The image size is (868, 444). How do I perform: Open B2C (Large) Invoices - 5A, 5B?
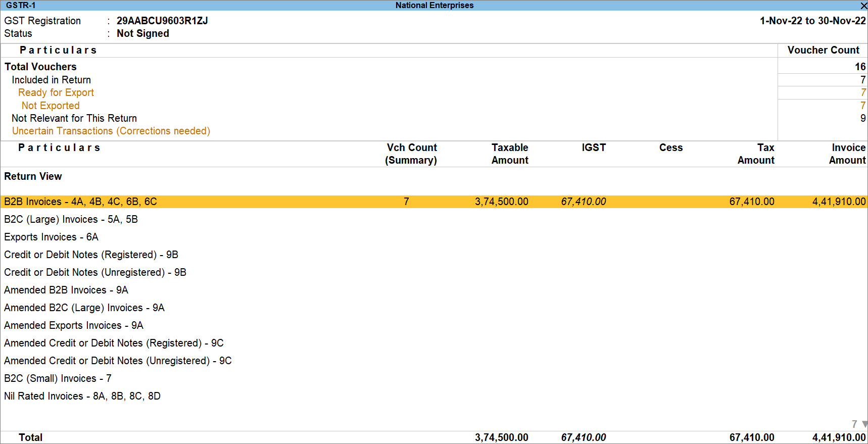[x=434, y=219]
